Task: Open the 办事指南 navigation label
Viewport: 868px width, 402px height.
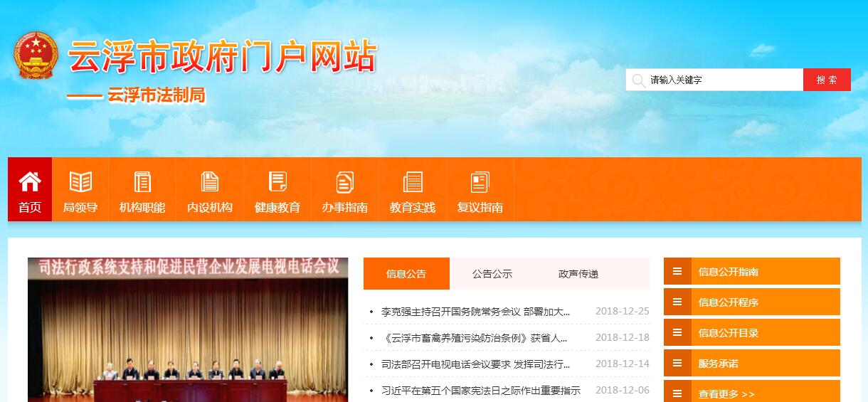Action: click(345, 208)
